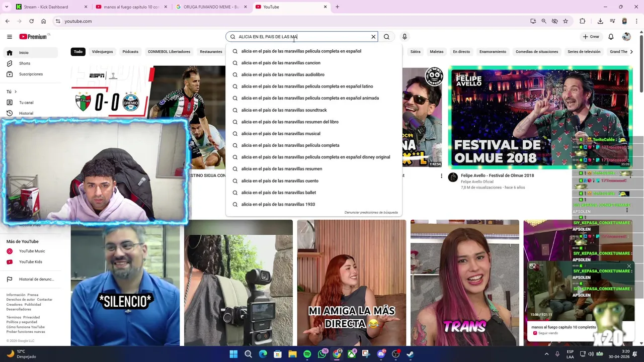This screenshot has height=362, width=644.
Task: Focus the YouTube search input field
Action: pyautogui.click(x=302, y=37)
